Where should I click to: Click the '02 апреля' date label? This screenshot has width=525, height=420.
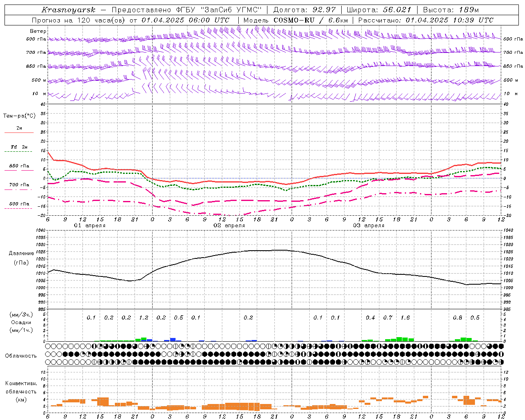tap(229, 226)
